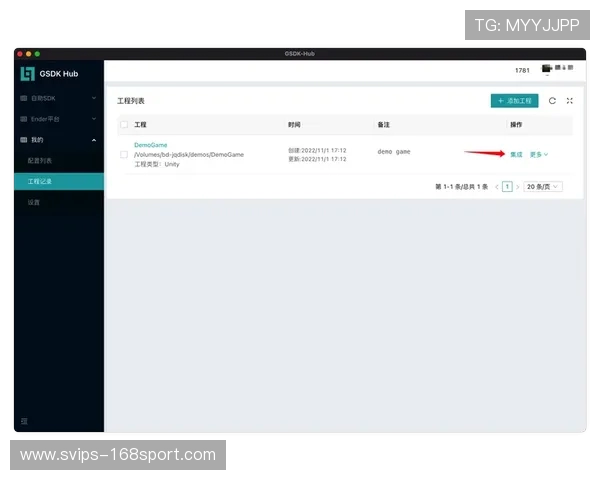Select 设置 in the sidebar
Screen dimensions: 600x480
point(34,202)
